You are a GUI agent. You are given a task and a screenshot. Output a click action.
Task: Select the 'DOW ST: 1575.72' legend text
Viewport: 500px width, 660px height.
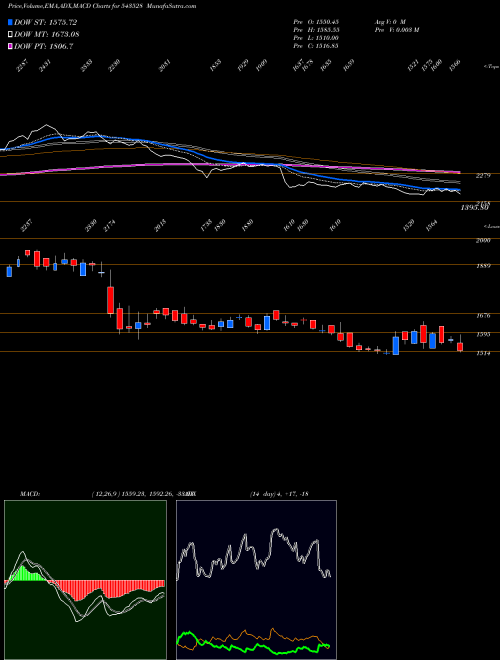click(x=45, y=23)
